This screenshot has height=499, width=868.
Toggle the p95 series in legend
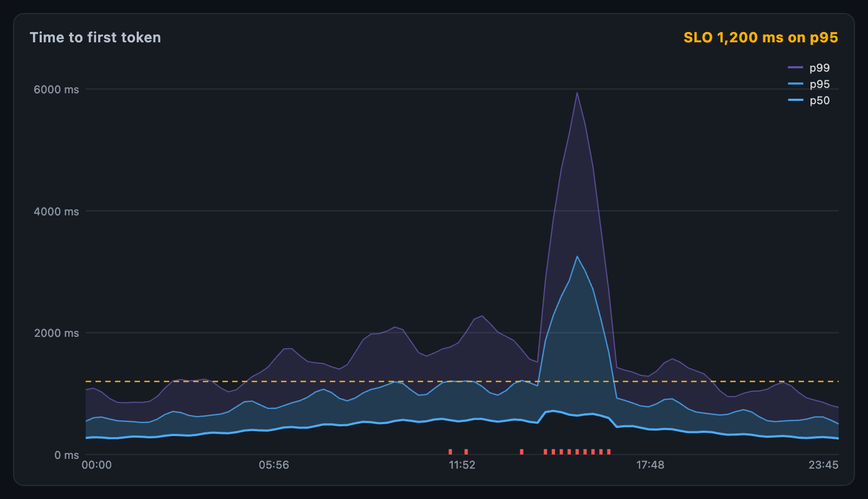pos(809,84)
